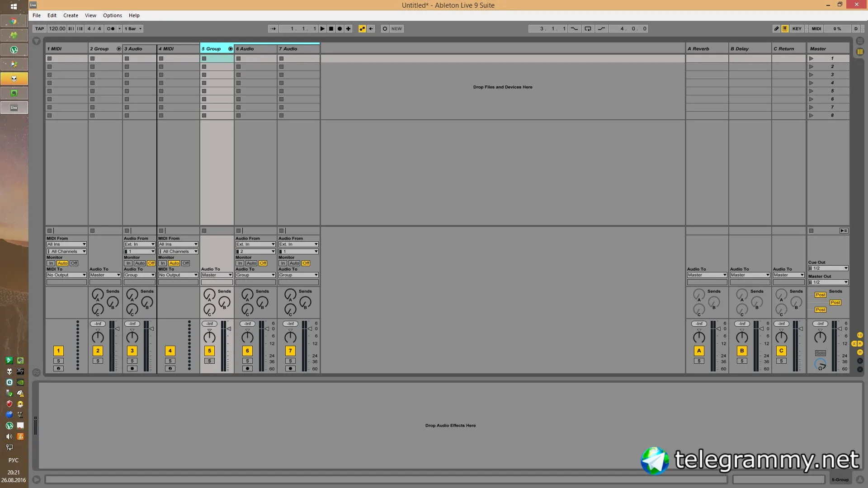
Task: Deactivate track 6 with its activator
Action: coord(247,351)
